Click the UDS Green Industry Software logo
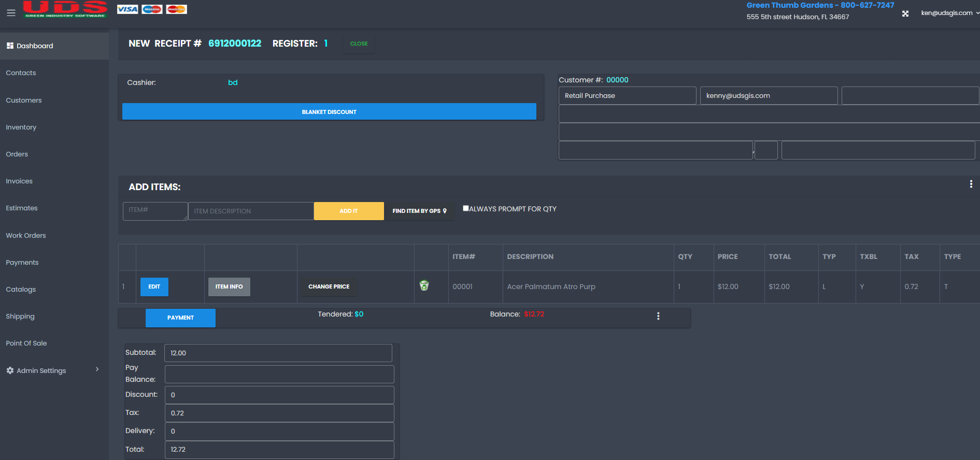The height and width of the screenshot is (460, 980). tap(65, 9)
